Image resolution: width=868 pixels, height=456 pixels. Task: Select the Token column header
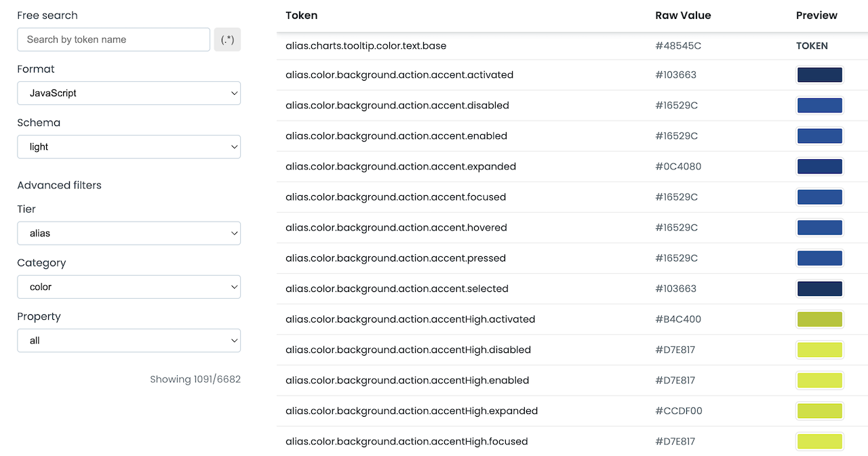[x=302, y=15]
